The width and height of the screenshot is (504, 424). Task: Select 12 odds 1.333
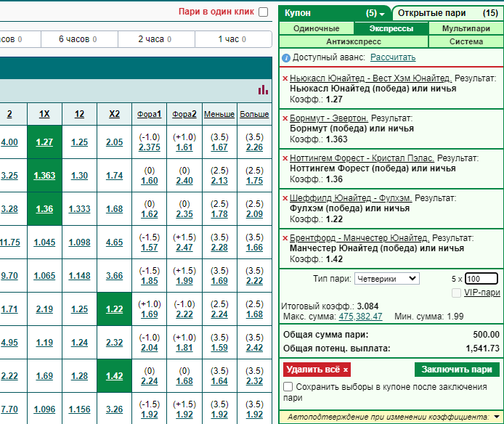(79, 209)
